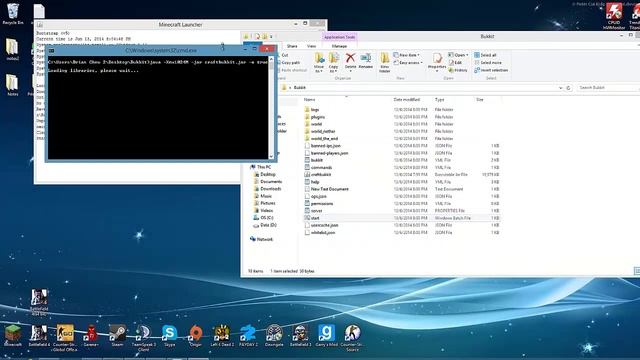This screenshot has width=640, height=360.
Task: Click the cmd.exe vertical scrollbar down arrow
Action: [271, 156]
